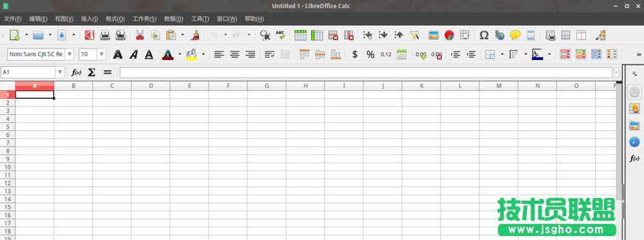Open sidebar Gallery icon
The height and width of the screenshot is (240, 644).
(x=634, y=126)
